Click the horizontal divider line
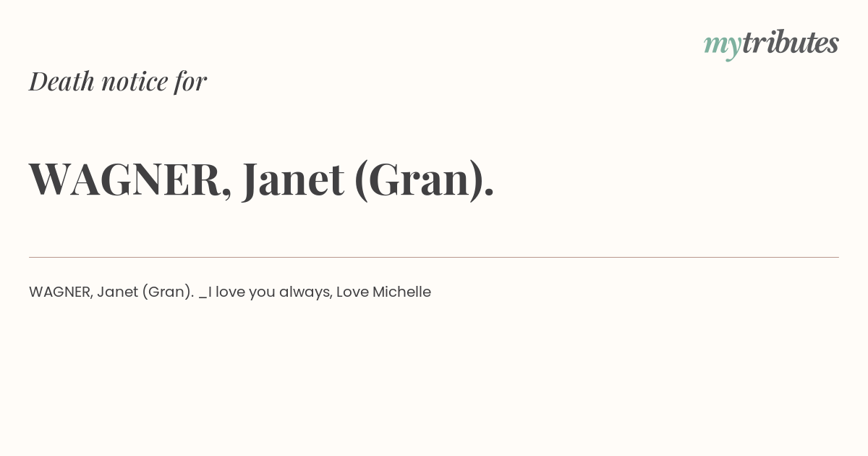The height and width of the screenshot is (456, 868). tap(434, 257)
